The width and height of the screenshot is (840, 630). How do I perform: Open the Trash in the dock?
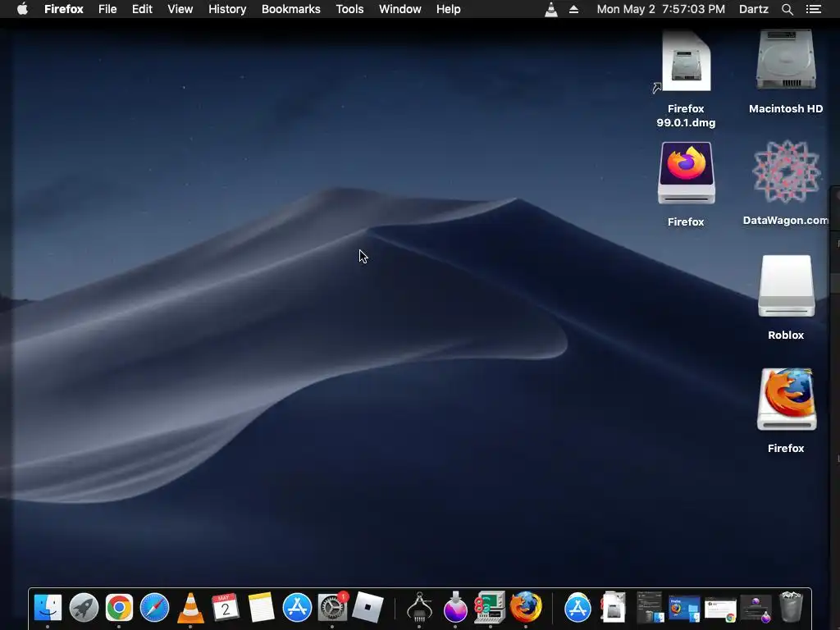pos(791,608)
